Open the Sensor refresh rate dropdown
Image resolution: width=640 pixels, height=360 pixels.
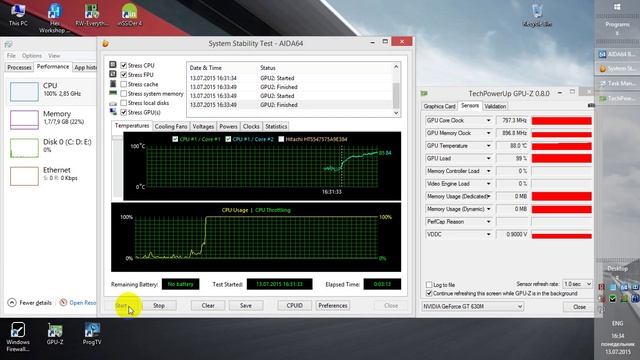point(577,284)
